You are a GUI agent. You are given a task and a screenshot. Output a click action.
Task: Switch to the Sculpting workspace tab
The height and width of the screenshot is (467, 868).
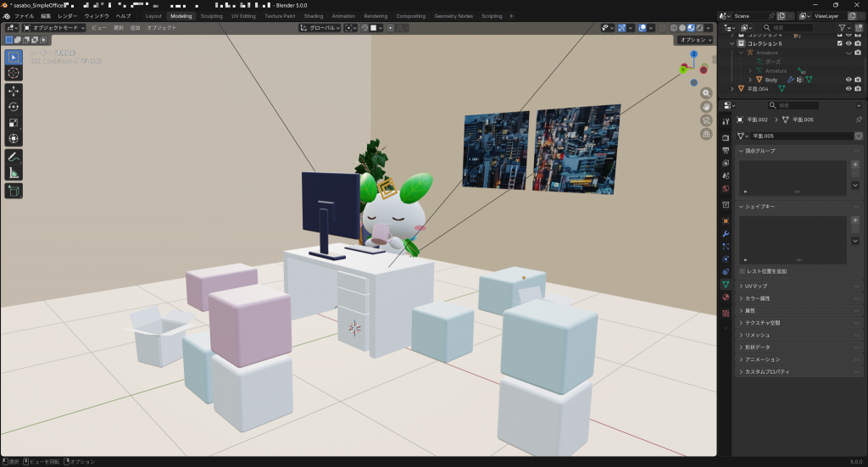(212, 16)
